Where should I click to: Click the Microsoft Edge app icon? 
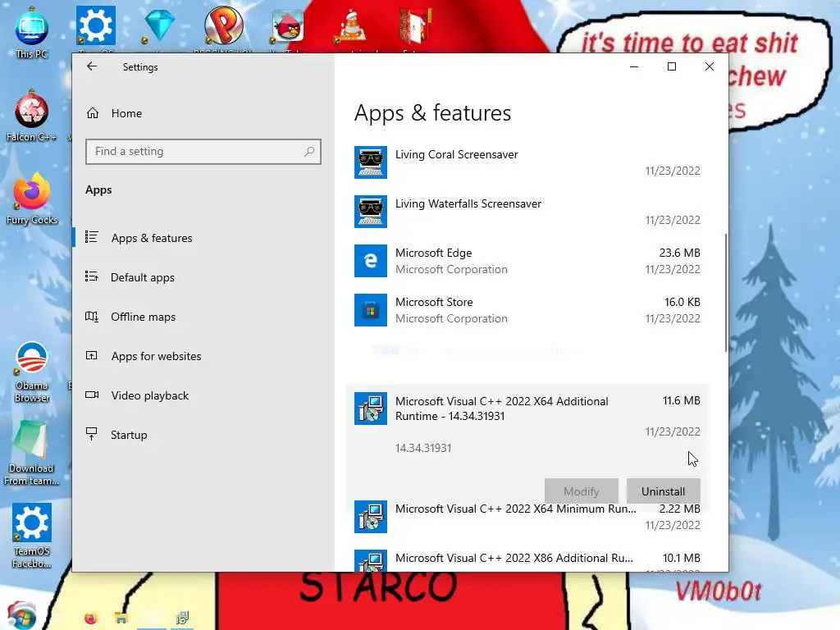click(371, 261)
